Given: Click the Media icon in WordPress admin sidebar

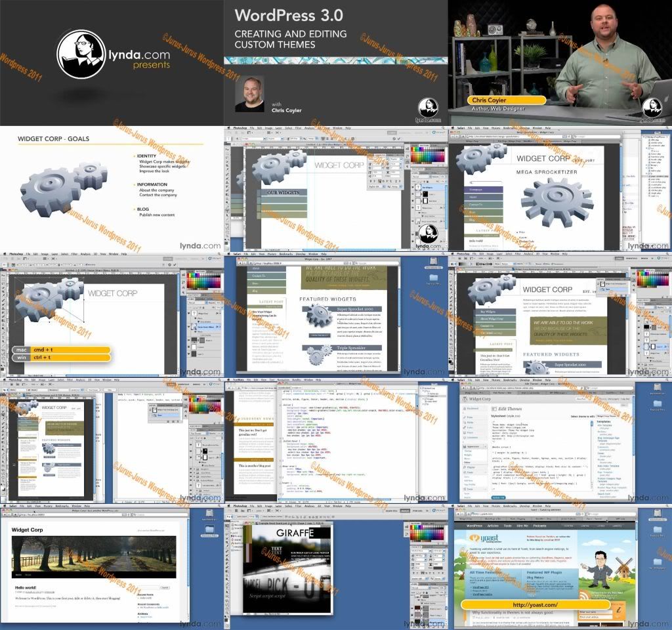Looking at the screenshot, I should [464, 422].
